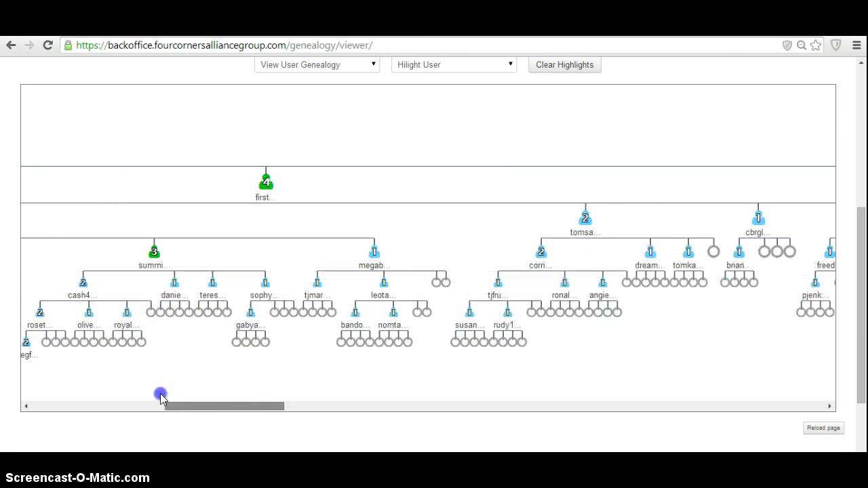868x488 pixels.
Task: Click the genealogy viewer's left scroll arrow
Action: (x=26, y=406)
